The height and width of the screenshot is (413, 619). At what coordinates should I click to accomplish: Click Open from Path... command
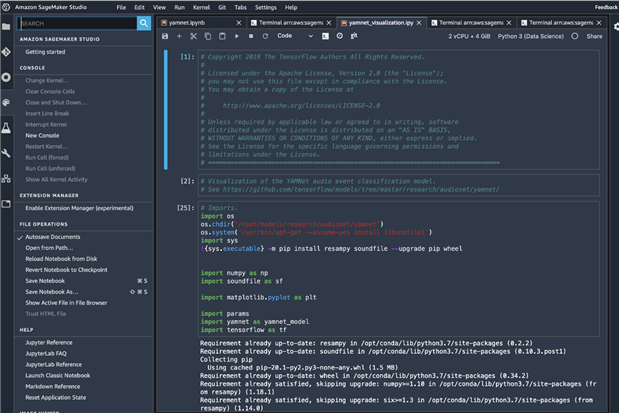49,248
